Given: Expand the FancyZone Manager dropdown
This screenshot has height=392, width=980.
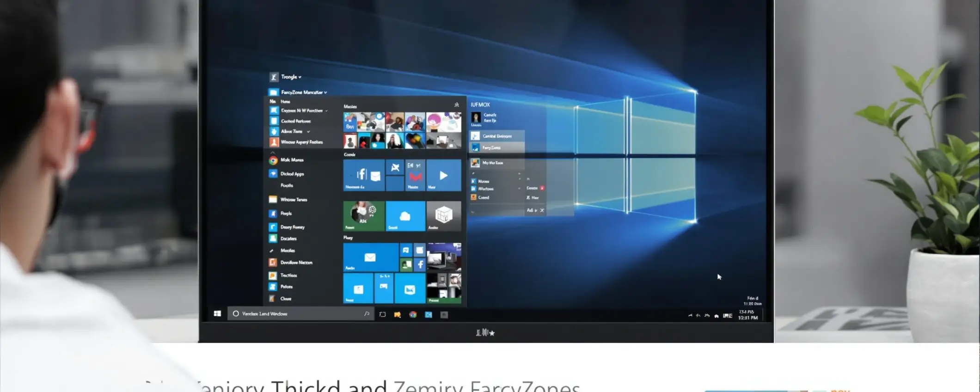Looking at the screenshot, I should [x=325, y=92].
